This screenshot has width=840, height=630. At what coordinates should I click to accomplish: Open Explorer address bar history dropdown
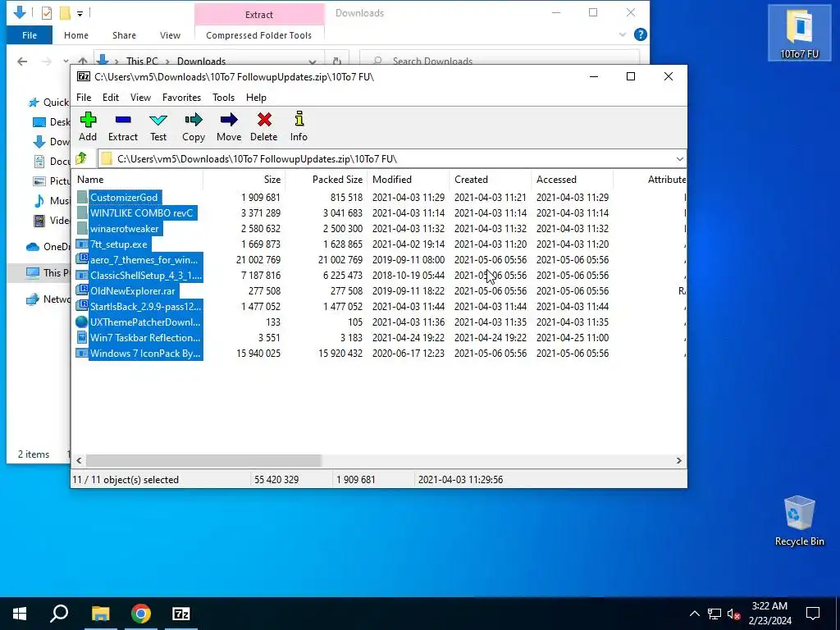click(313, 61)
